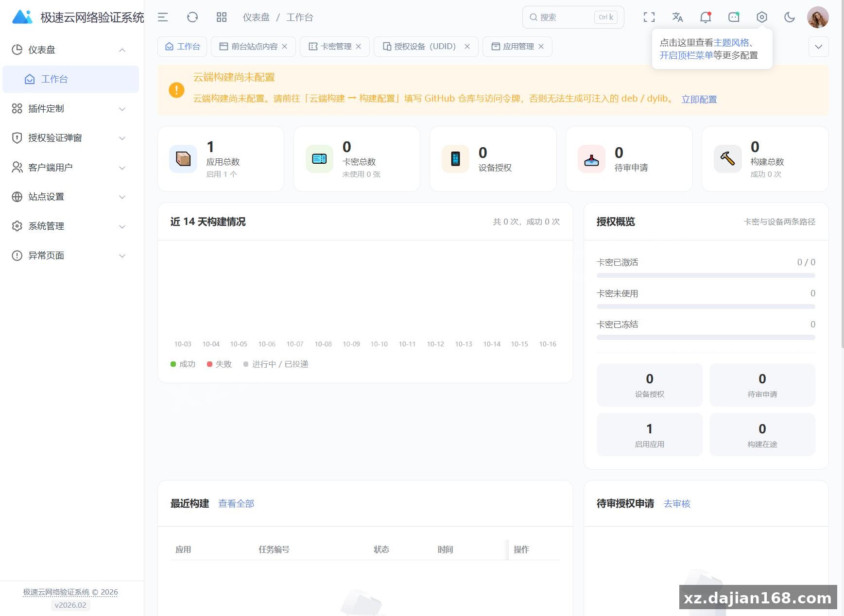844x616 pixels.
Task: Toggle dark mode moon icon
Action: click(x=790, y=17)
